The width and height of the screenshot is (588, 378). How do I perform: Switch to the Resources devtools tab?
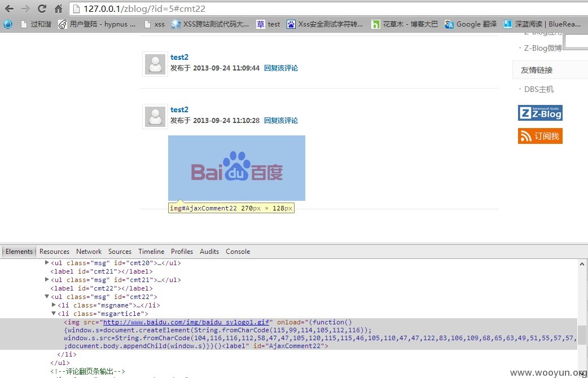click(x=54, y=251)
